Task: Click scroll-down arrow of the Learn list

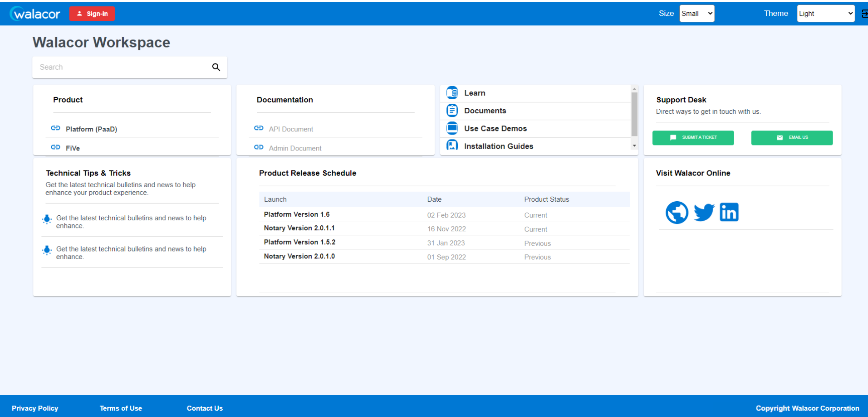Action: pyautogui.click(x=634, y=145)
